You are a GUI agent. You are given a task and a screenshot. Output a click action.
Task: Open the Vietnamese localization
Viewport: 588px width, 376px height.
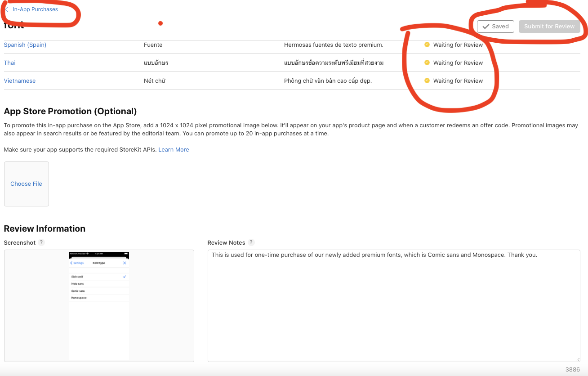(20, 81)
